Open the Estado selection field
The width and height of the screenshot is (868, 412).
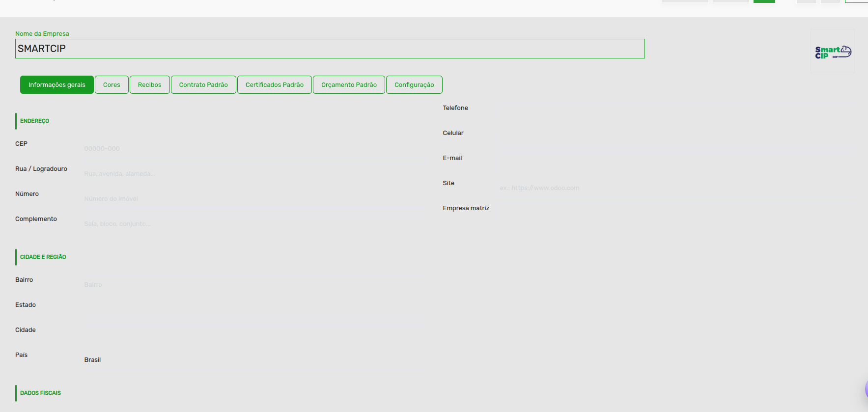click(x=254, y=310)
